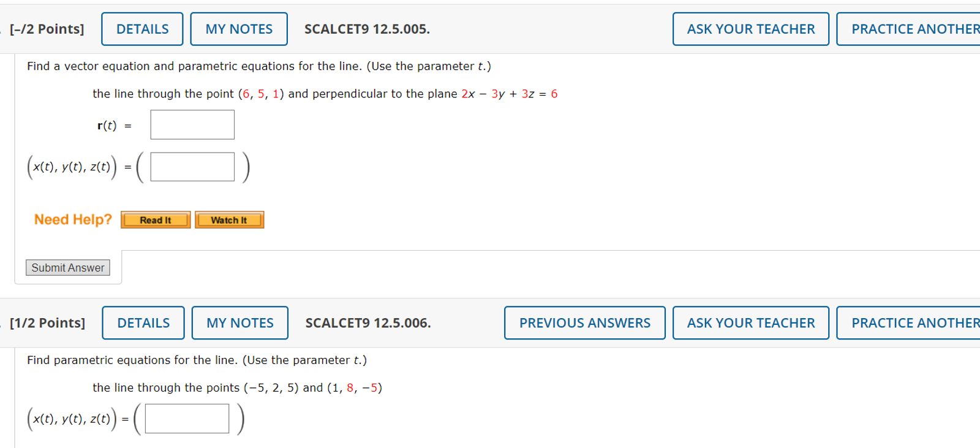Click DETAILS for problem SCALCET9 12.5.006
This screenshot has height=448, width=980.
(143, 322)
